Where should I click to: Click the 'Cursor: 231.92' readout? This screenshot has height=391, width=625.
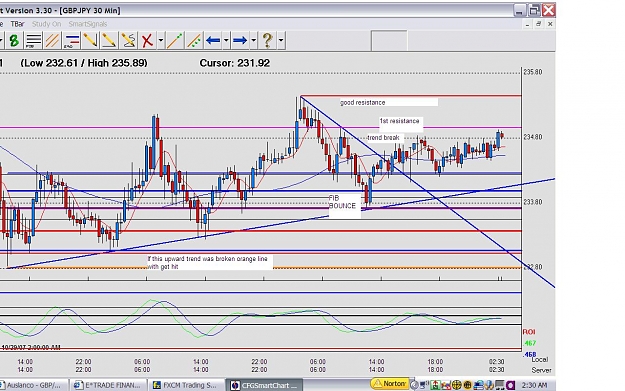[x=234, y=63]
